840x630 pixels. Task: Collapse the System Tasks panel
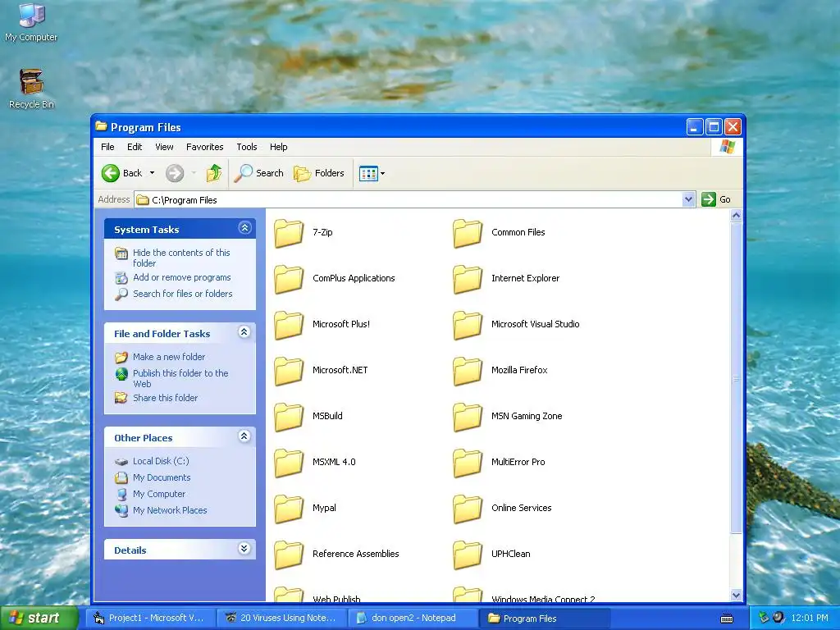244,228
